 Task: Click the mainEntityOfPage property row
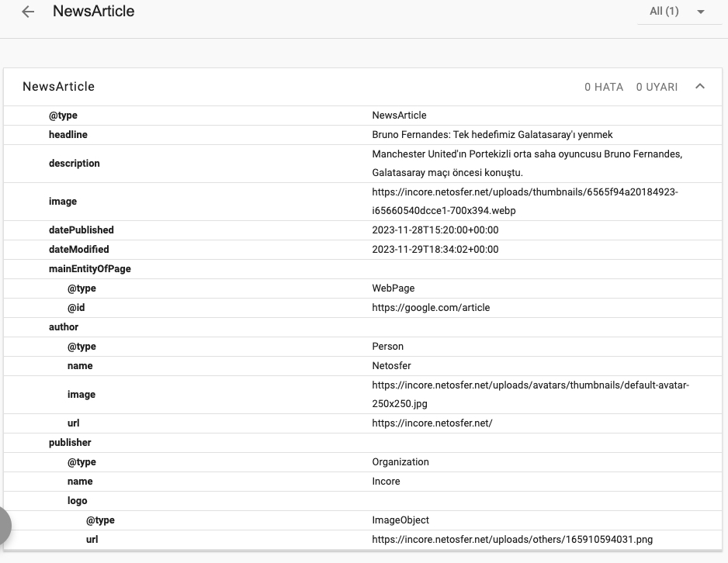coord(363,269)
